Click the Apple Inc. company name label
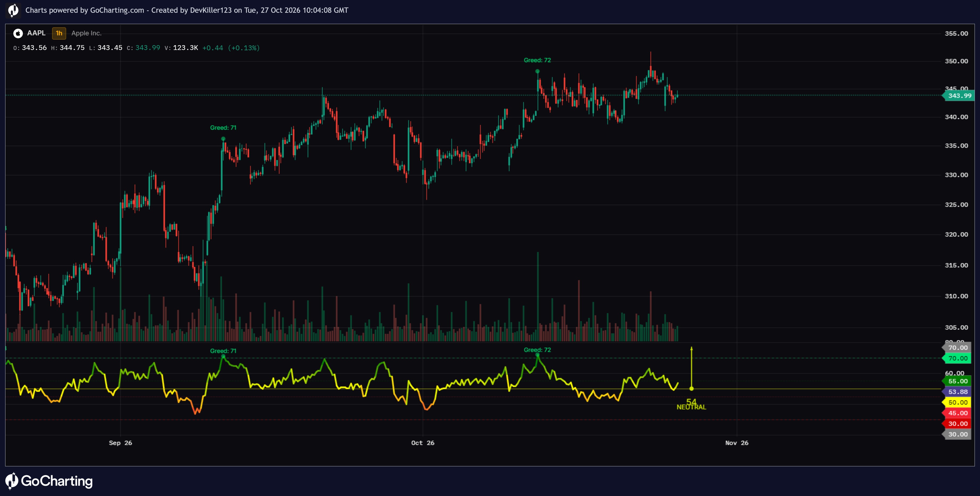 tap(86, 33)
